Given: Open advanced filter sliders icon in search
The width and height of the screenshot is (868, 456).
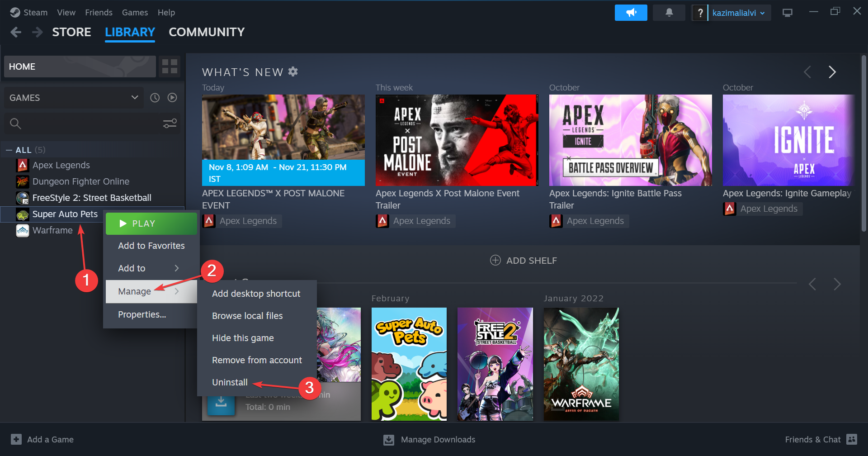Looking at the screenshot, I should (x=170, y=123).
